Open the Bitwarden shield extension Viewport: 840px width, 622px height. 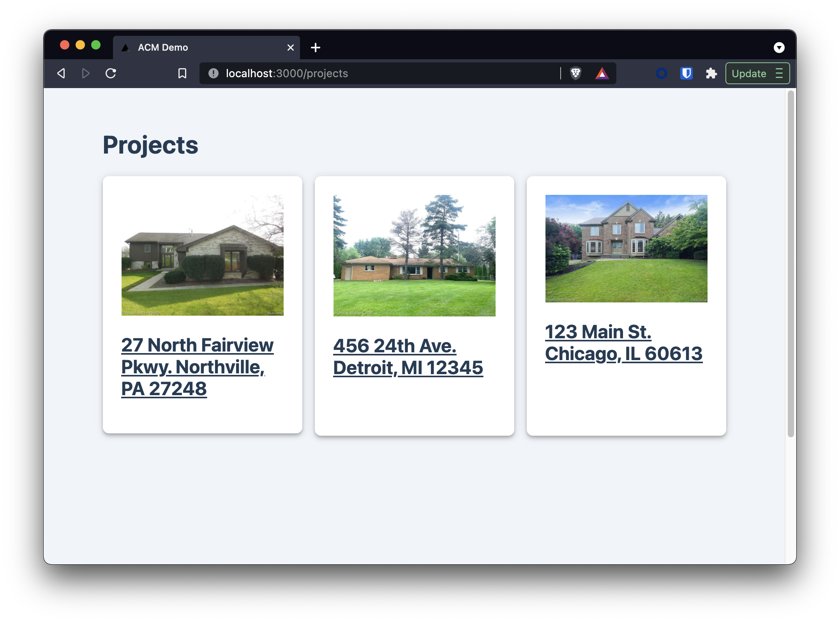point(686,73)
